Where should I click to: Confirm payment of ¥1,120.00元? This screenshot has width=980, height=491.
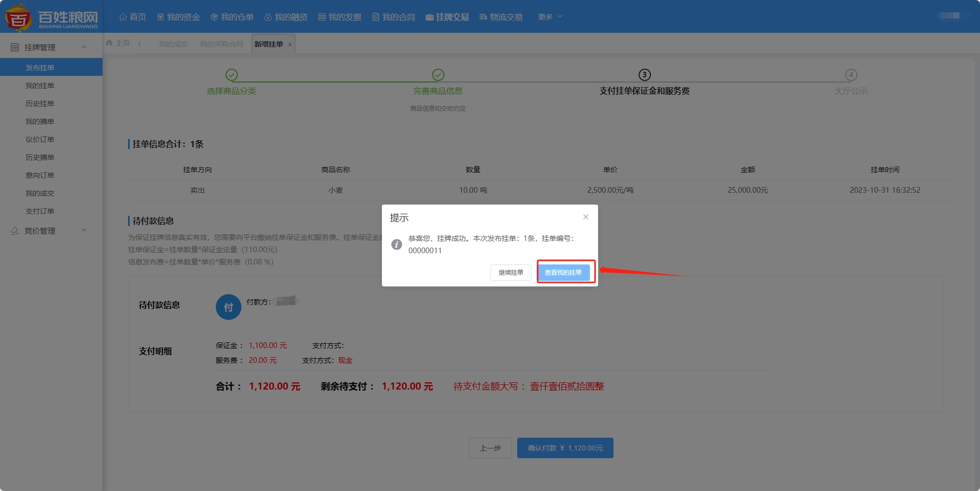pyautogui.click(x=565, y=448)
